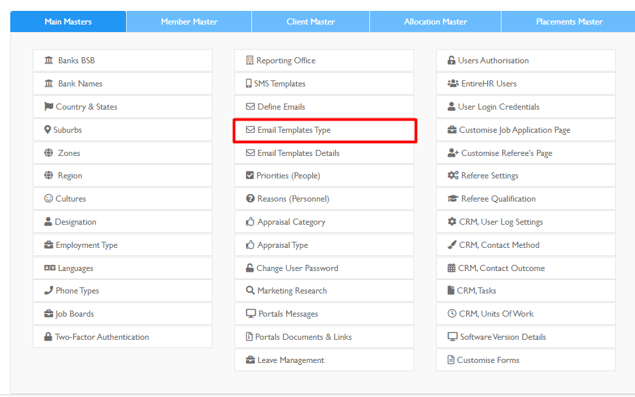Select the Client Master tab
This screenshot has height=397, width=635.
coord(311,21)
